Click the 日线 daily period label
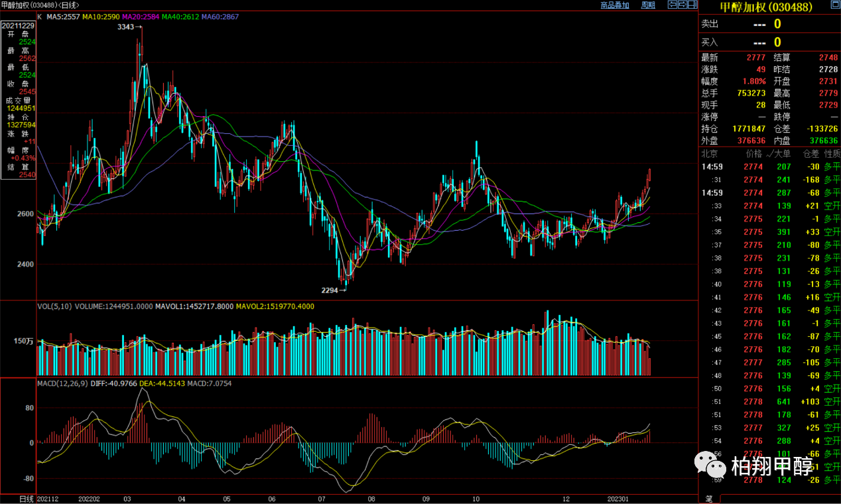The width and height of the screenshot is (841, 504). coord(27,499)
